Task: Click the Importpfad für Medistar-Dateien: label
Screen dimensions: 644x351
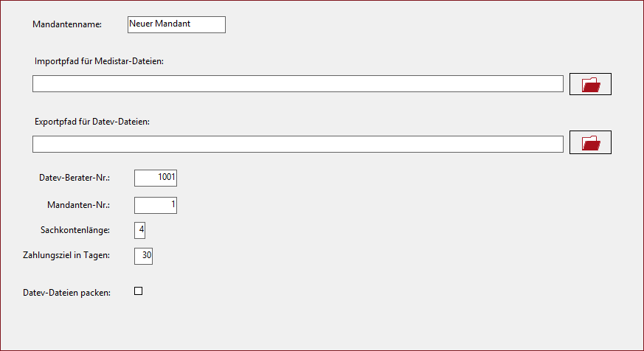Action: pyautogui.click(x=99, y=61)
